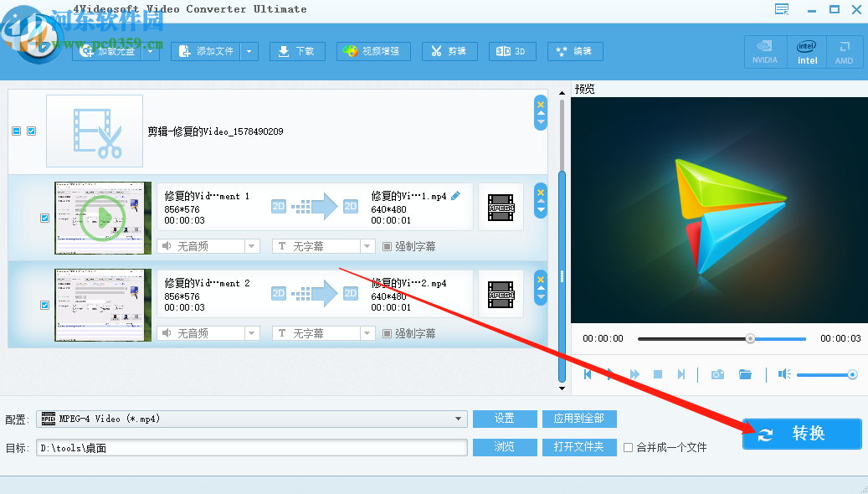Open MPEG4 format icon for segment 2
The height and width of the screenshot is (494, 868).
pyautogui.click(x=501, y=295)
